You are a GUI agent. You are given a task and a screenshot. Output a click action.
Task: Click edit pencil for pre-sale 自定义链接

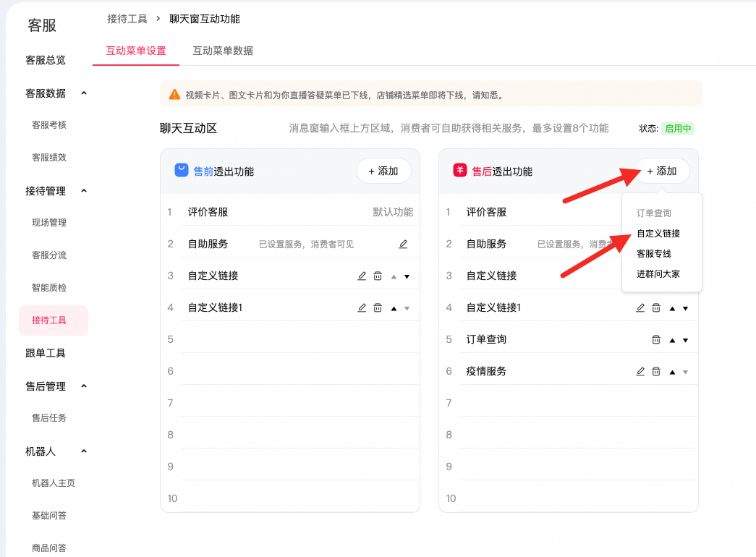[362, 276]
